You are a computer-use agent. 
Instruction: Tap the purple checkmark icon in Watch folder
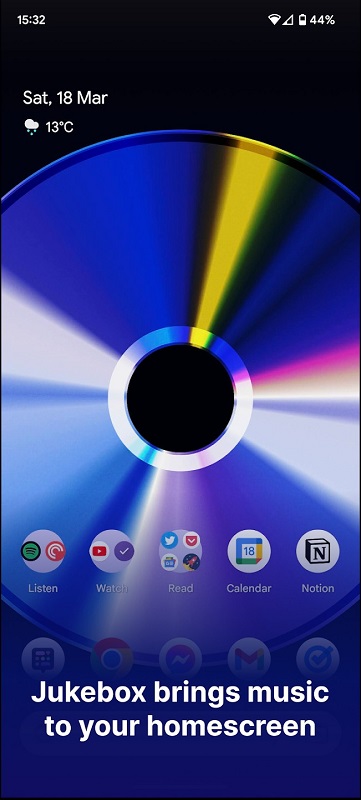123,551
